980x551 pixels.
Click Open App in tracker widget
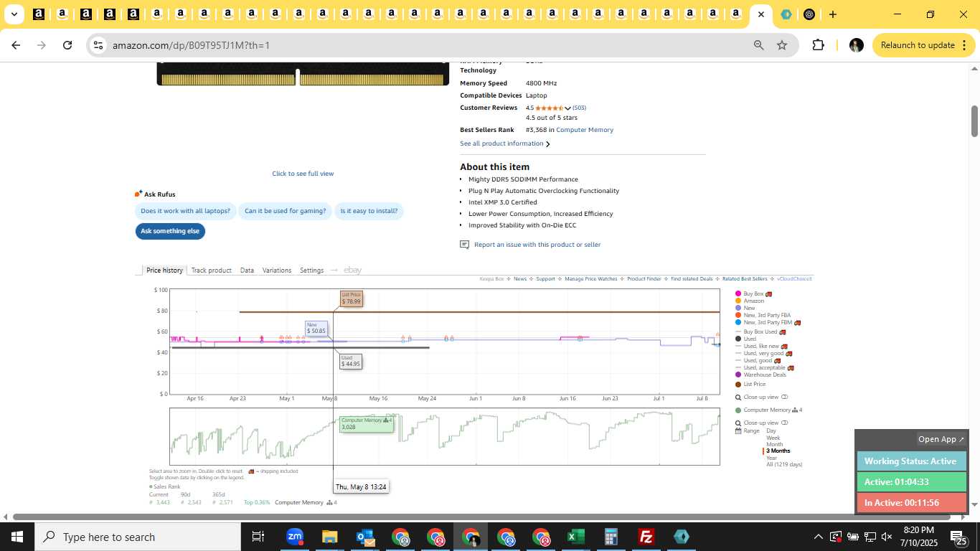click(x=941, y=439)
